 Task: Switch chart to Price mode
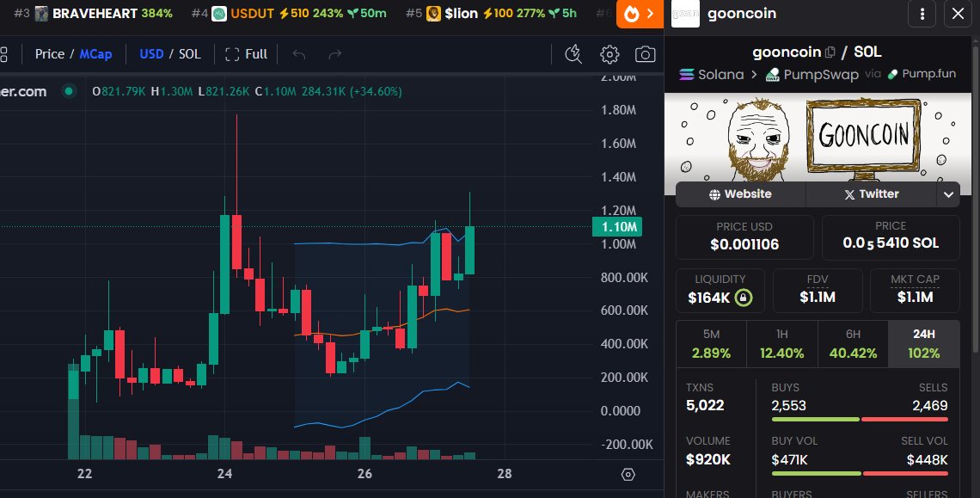(x=49, y=54)
